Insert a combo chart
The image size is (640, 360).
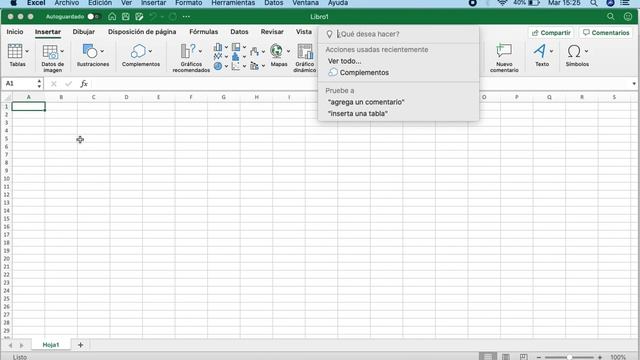[254, 65]
